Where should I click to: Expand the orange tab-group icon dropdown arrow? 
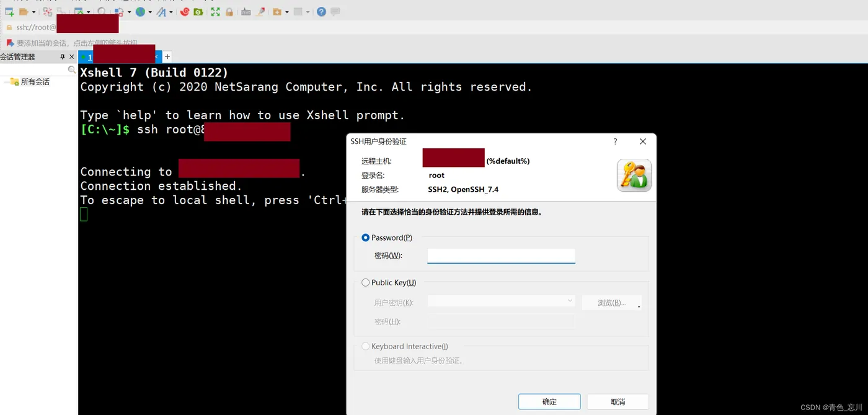tap(287, 12)
